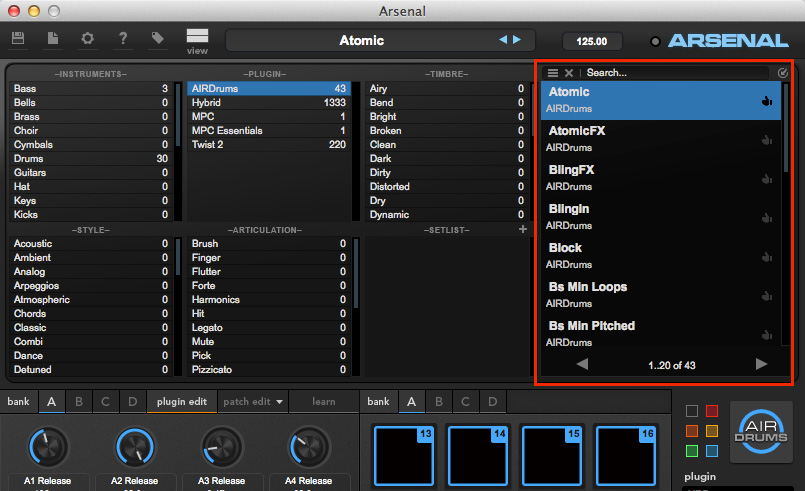Pick the yellow-orange color swatch

[712, 431]
